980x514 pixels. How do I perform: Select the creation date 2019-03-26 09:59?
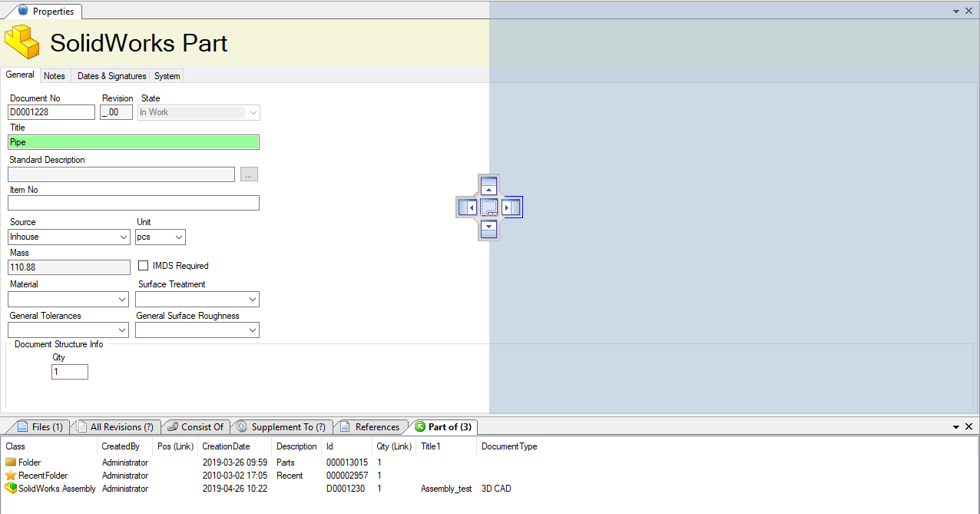pos(234,463)
